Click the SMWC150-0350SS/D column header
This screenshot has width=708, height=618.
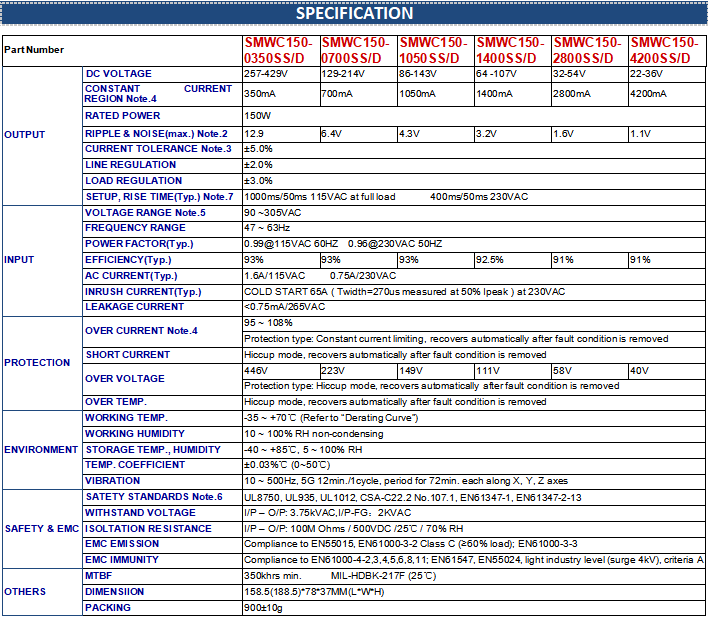click(x=280, y=51)
